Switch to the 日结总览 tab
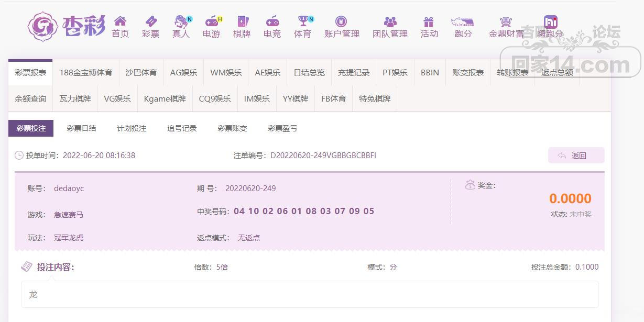The width and height of the screenshot is (644, 322). pos(309,73)
